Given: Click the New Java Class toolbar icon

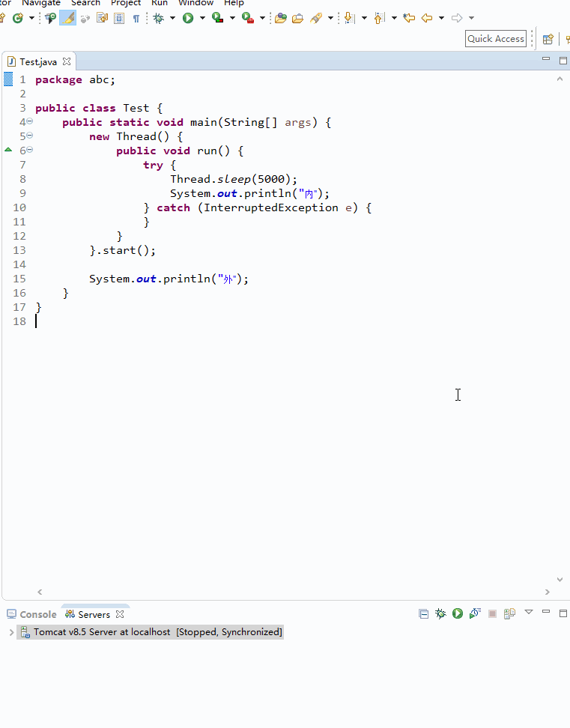Looking at the screenshot, I should click(x=18, y=18).
